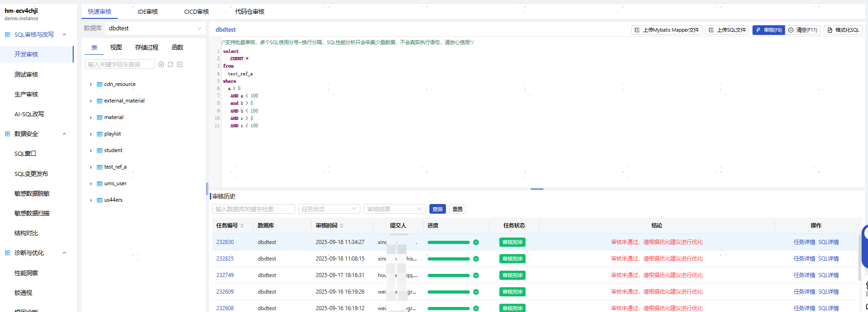Open the 数据库 dbdtest dropdown
The width and height of the screenshot is (868, 312).
click(x=155, y=28)
